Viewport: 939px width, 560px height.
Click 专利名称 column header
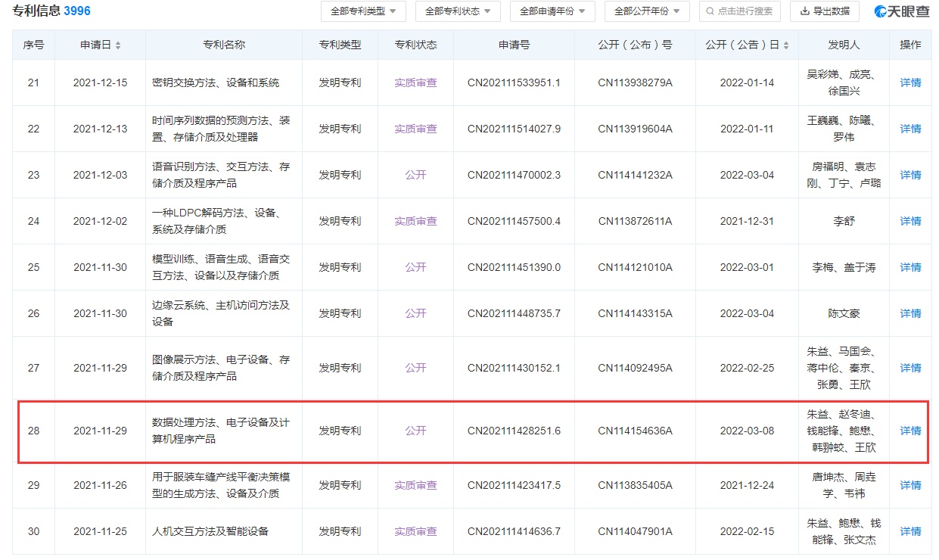[223, 45]
